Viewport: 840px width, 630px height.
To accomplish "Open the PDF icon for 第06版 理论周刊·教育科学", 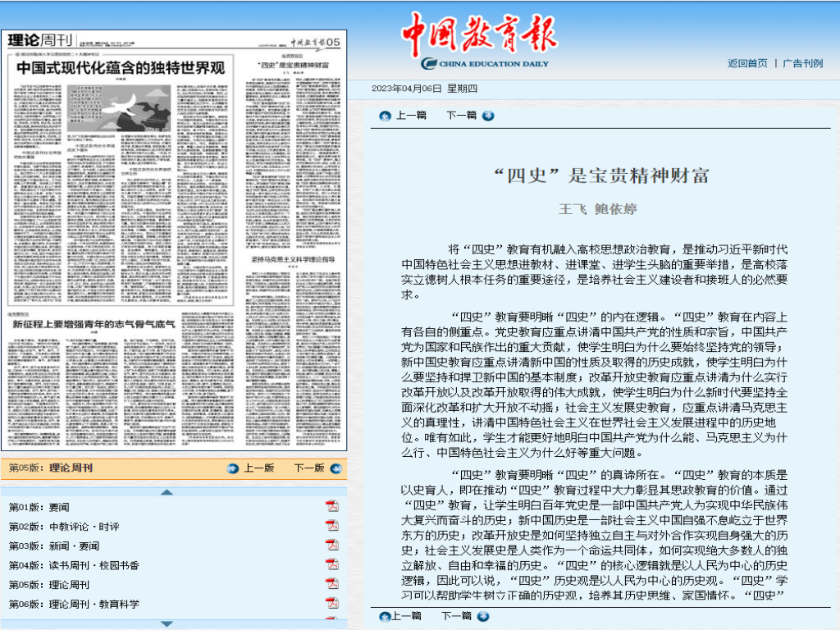I will point(332,603).
